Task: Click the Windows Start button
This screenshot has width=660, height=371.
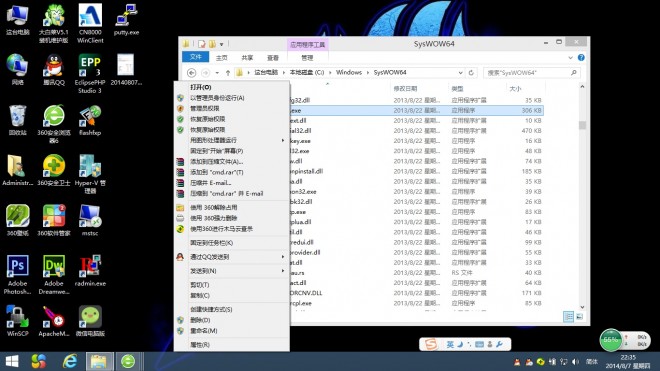Action: pos(12,361)
